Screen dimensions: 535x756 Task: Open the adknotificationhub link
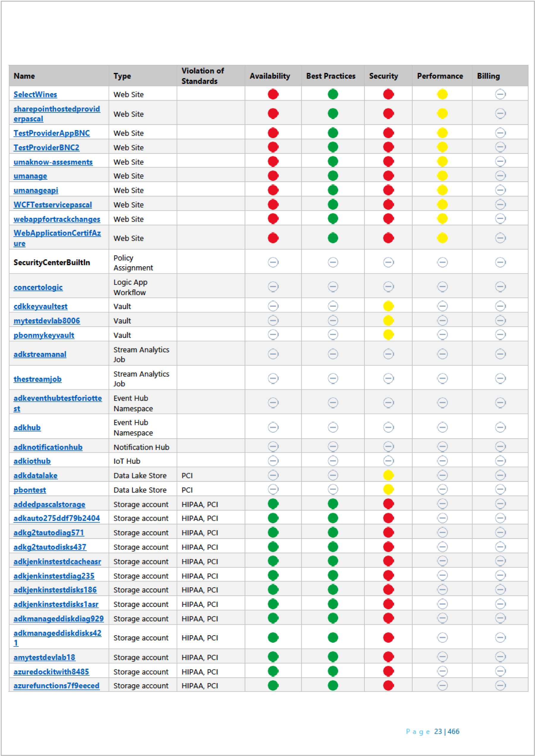[48, 447]
